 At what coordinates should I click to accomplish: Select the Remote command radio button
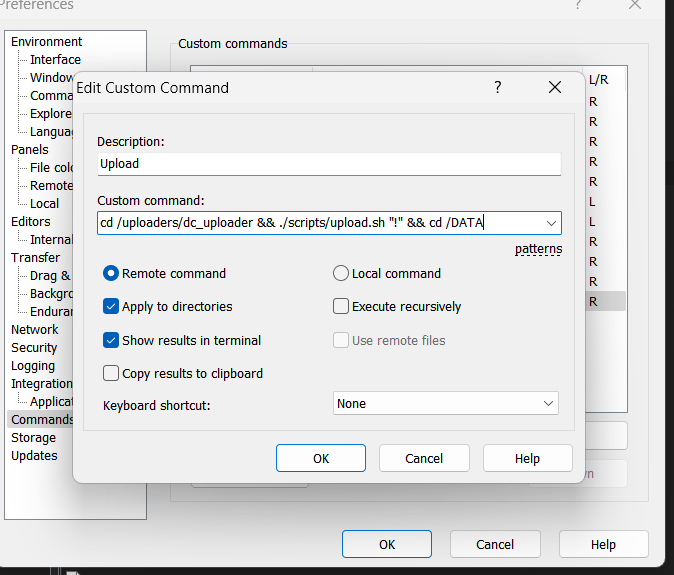coord(111,273)
